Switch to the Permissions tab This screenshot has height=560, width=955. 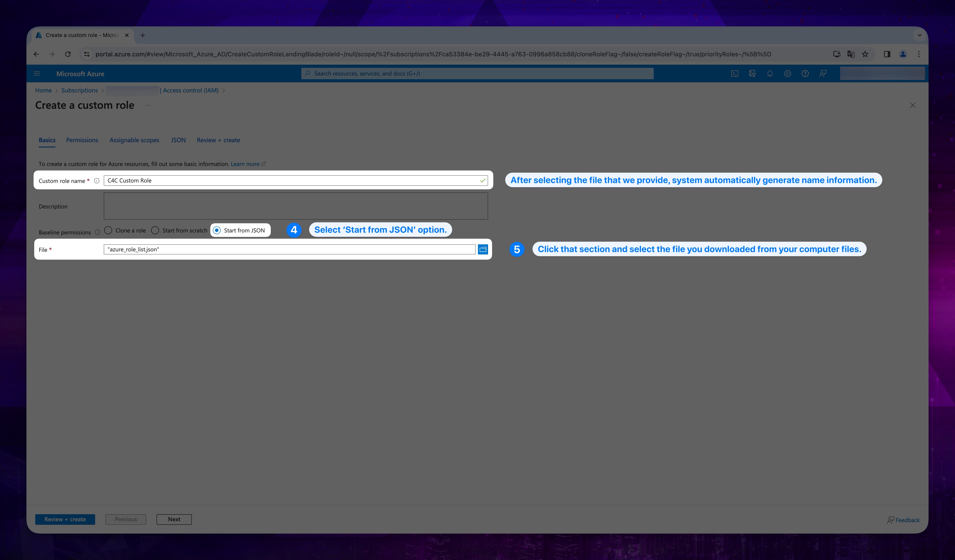[82, 140]
